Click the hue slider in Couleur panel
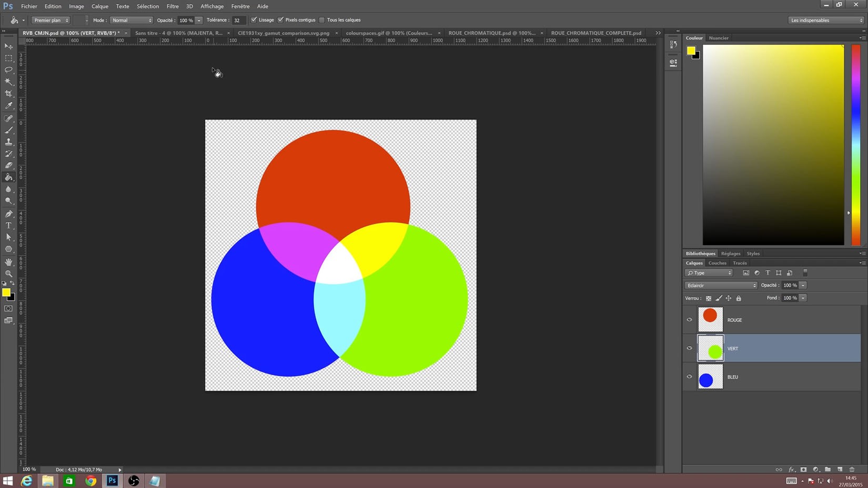The height and width of the screenshot is (488, 868). 856,145
